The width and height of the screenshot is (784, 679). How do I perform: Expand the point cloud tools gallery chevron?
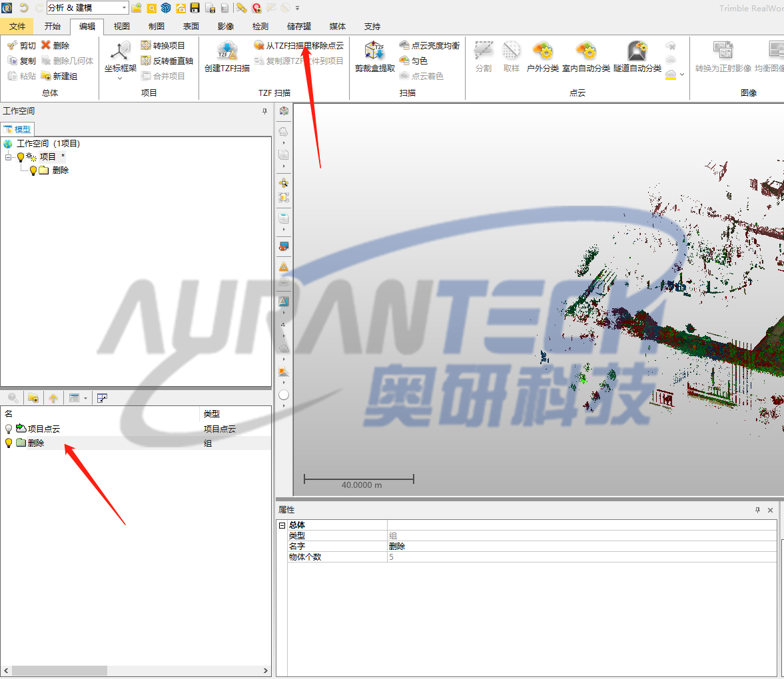point(682,75)
